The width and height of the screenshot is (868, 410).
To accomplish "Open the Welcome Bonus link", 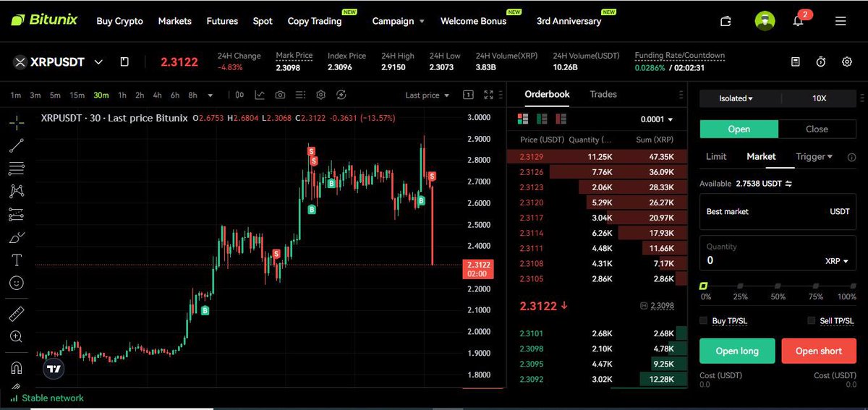I will (474, 21).
